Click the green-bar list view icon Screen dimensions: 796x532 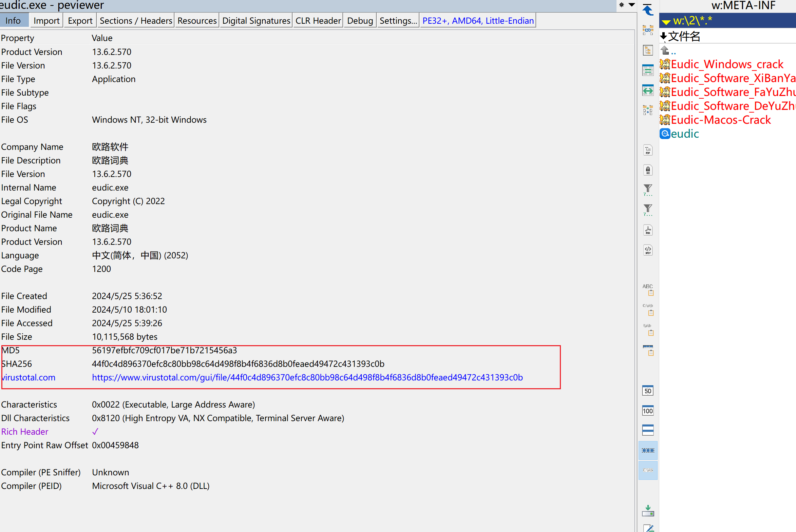tap(648, 70)
